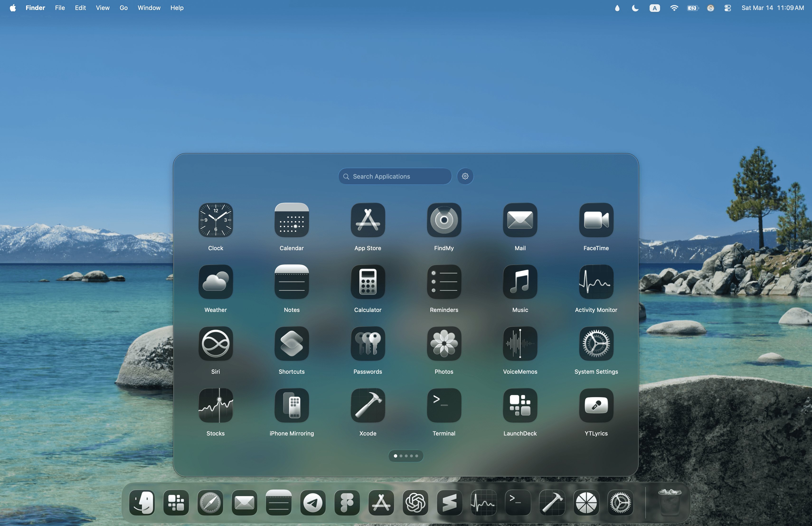812x526 pixels.
Task: Launch Notes from the launcher grid
Action: tap(292, 282)
